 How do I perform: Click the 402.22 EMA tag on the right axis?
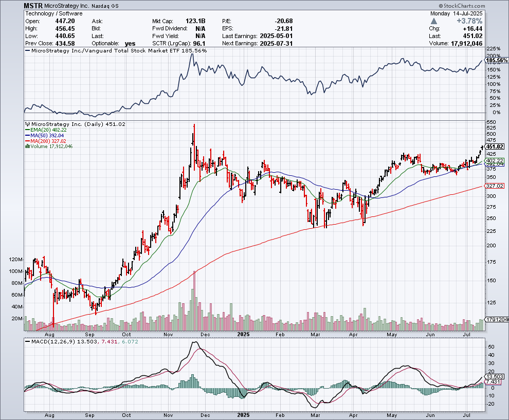(495, 161)
